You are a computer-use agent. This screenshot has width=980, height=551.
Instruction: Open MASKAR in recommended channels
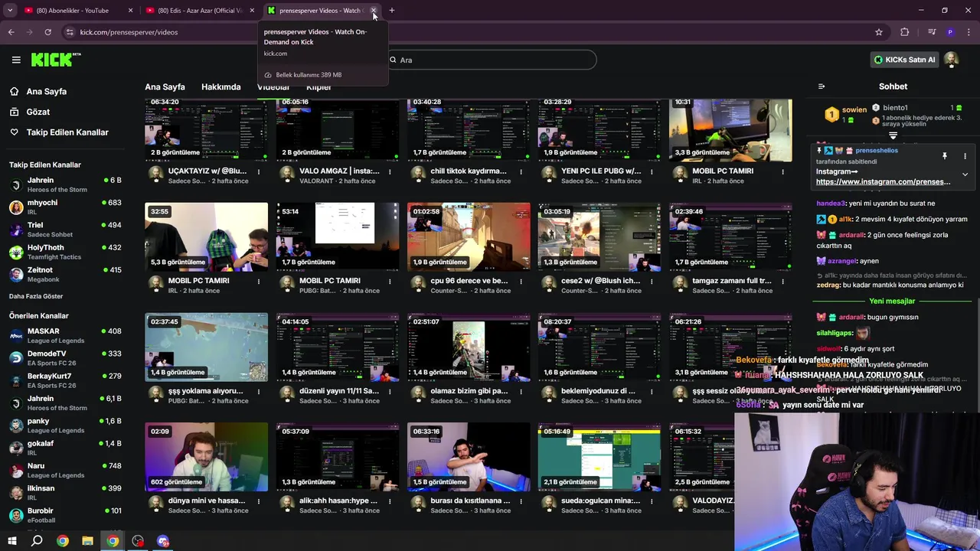65,335
